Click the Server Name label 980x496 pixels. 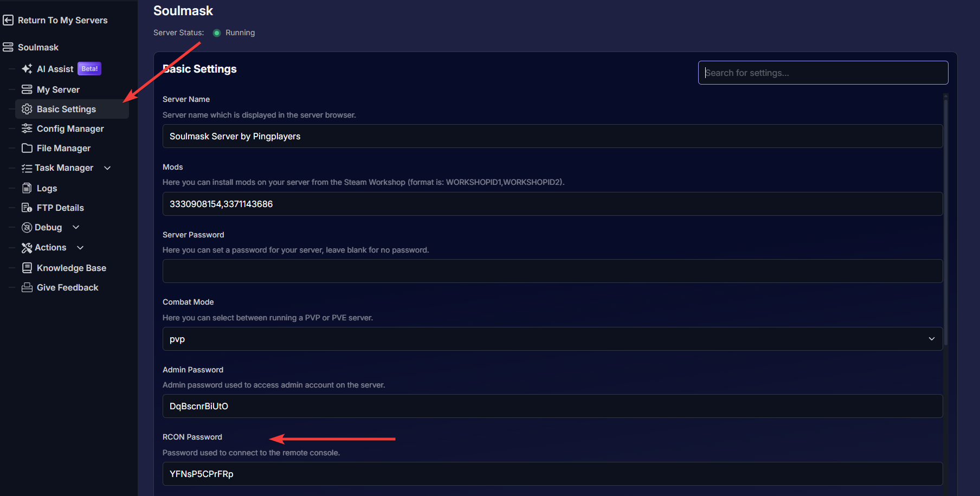tap(186, 99)
